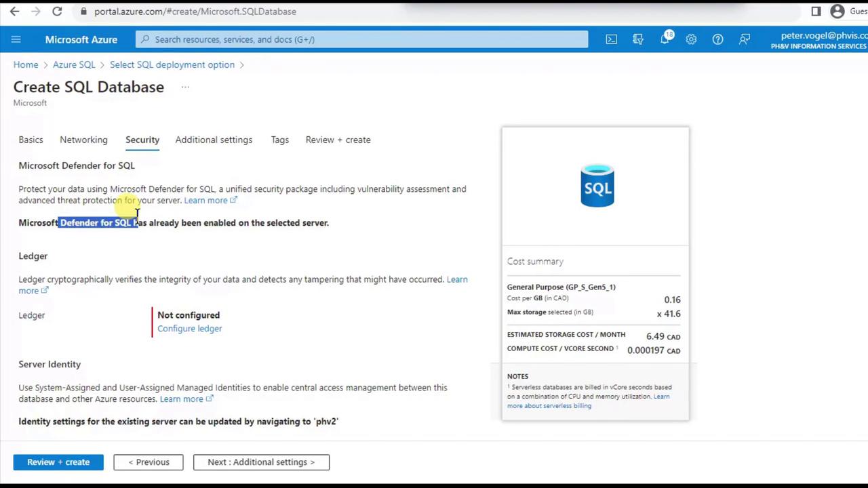Screen dimensions: 868x488
Task: Open Learn more link under Server Identity
Action: coord(186,399)
